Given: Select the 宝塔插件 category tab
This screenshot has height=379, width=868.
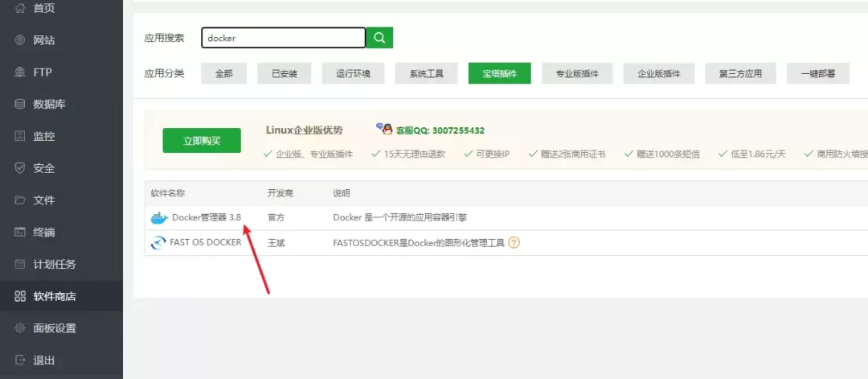Looking at the screenshot, I should 499,73.
